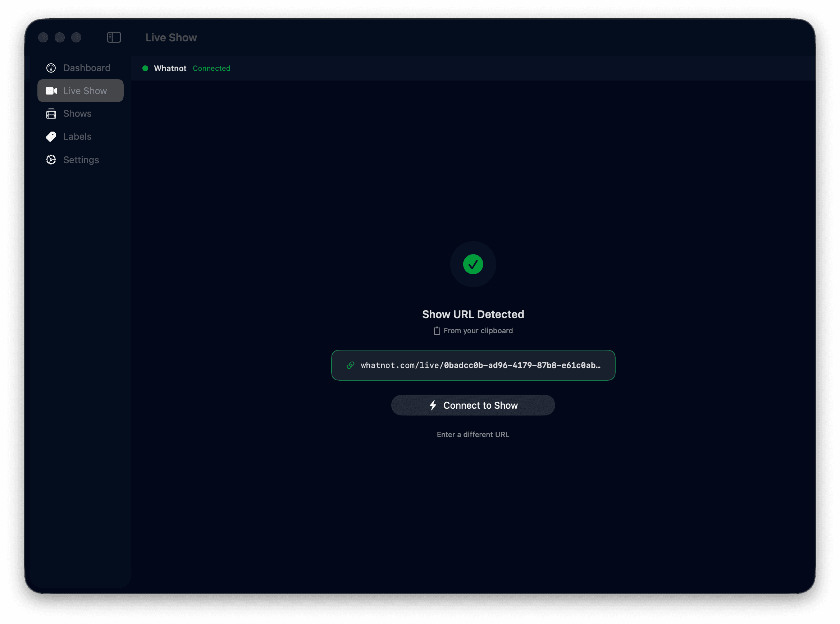The image size is (840, 624).
Task: Click Enter a different URL
Action: [x=473, y=434]
